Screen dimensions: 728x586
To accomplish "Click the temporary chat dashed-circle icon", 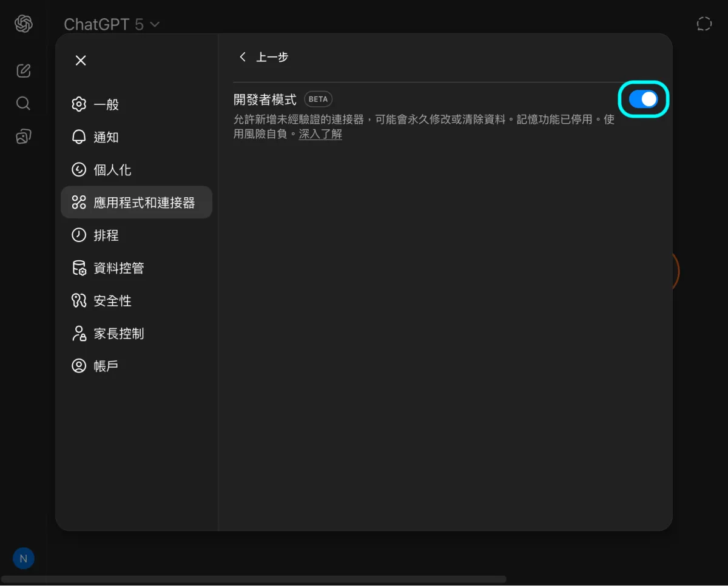I will pos(704,24).
